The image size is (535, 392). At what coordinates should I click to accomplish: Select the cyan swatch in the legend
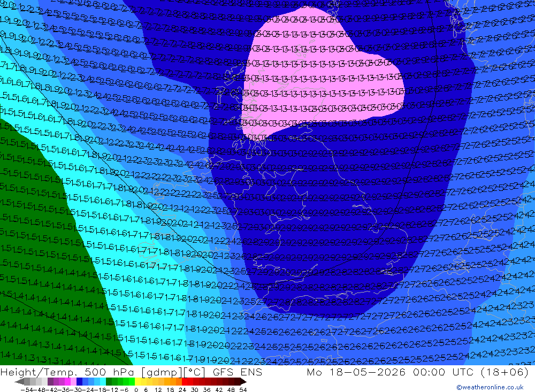103,381
